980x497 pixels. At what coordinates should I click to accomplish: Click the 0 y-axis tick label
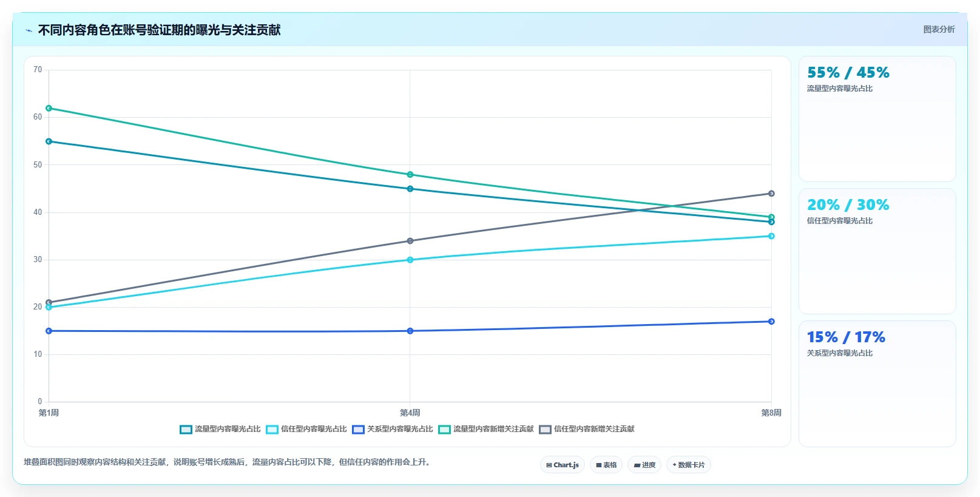pos(40,402)
